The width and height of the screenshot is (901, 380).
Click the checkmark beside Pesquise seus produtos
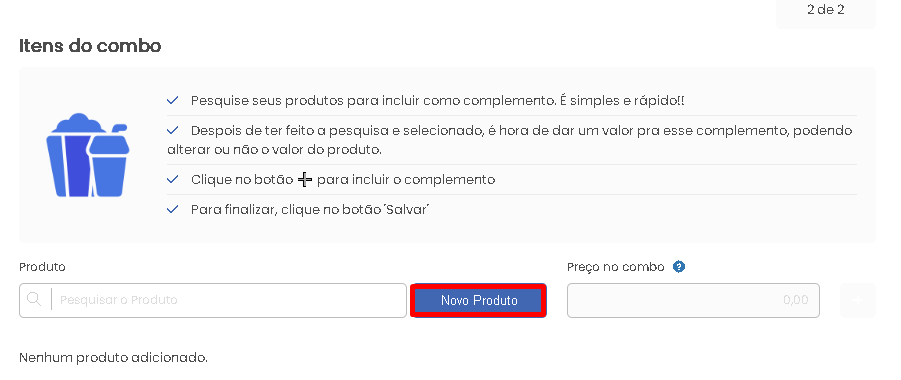(x=172, y=101)
